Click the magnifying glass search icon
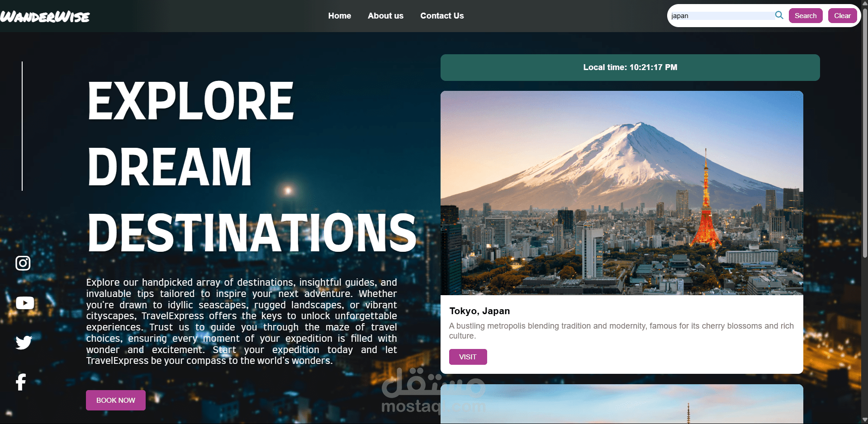Image resolution: width=868 pixels, height=424 pixels. pos(779,15)
